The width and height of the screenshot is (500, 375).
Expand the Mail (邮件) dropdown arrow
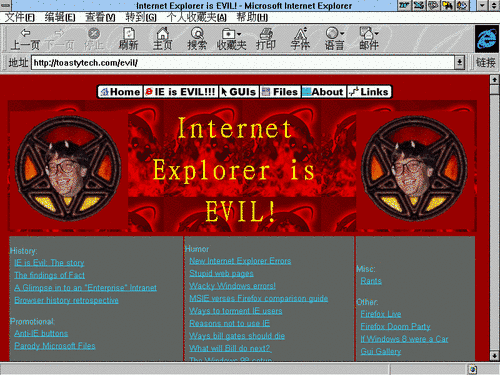pyautogui.click(x=376, y=34)
